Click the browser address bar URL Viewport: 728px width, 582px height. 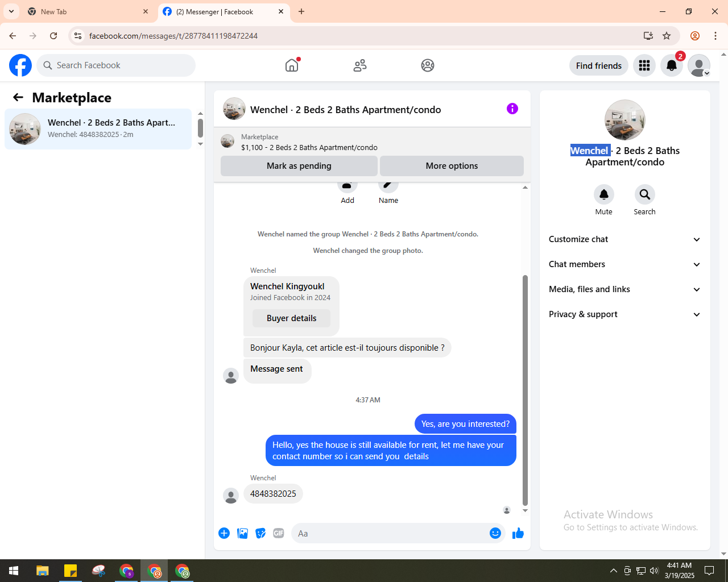coord(173,36)
